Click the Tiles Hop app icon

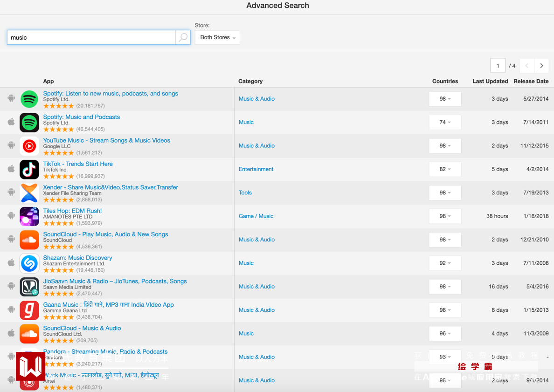click(x=29, y=216)
